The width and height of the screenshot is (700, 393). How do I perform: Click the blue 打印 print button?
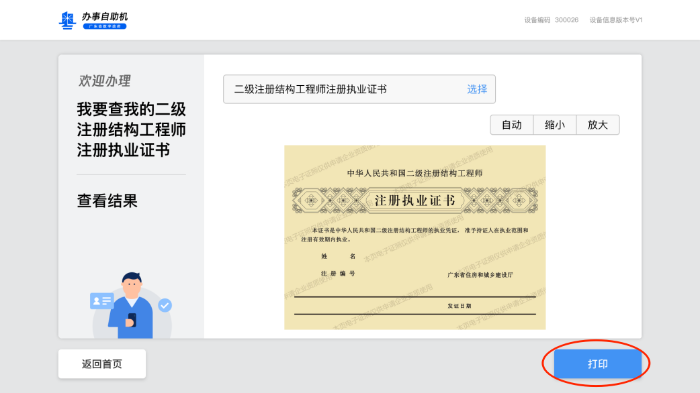click(x=598, y=364)
